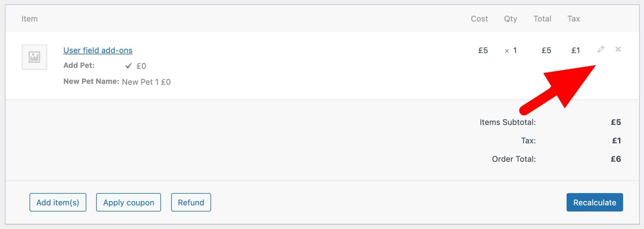Click the Item column header
644x229 pixels.
(x=30, y=19)
